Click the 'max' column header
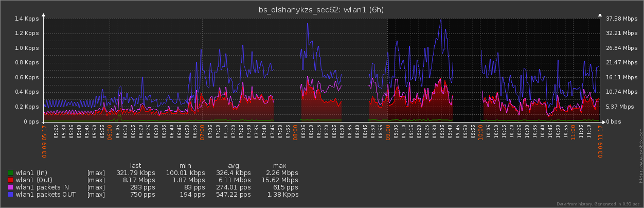Screen dimensions: 644x208 click(x=280, y=166)
